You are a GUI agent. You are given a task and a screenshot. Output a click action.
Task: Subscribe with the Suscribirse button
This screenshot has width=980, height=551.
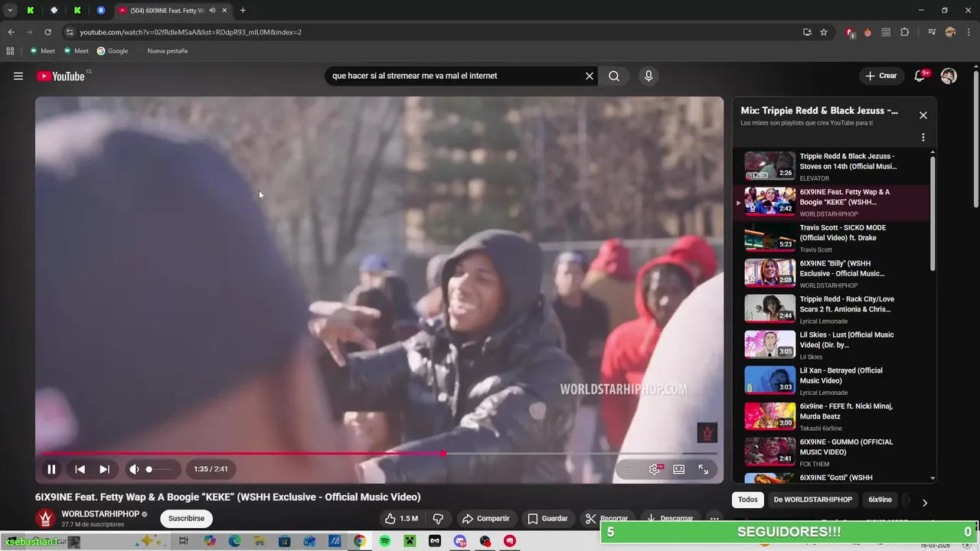point(186,518)
